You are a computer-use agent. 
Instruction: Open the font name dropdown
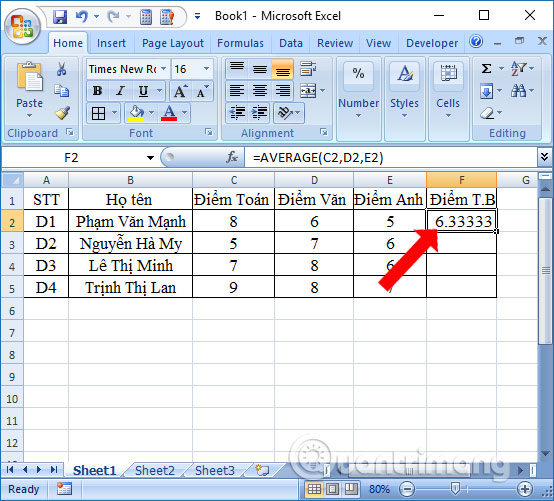pyautogui.click(x=164, y=69)
